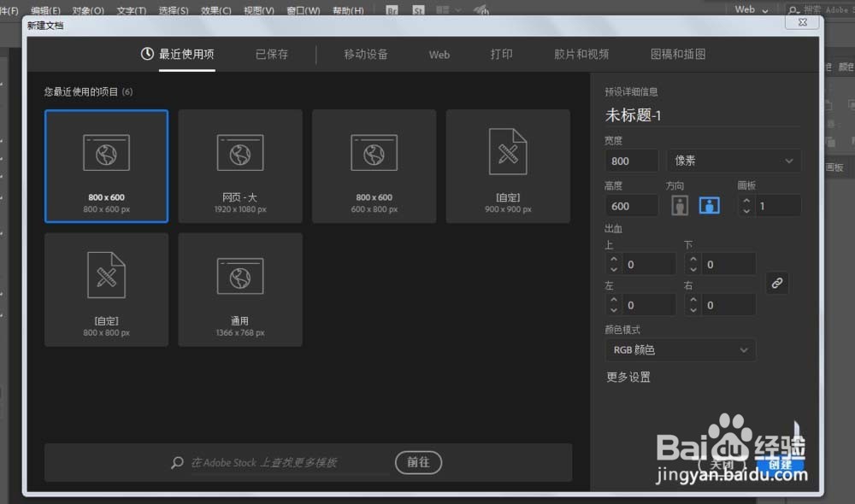
Task: Open the Web presets tab
Action: point(439,55)
